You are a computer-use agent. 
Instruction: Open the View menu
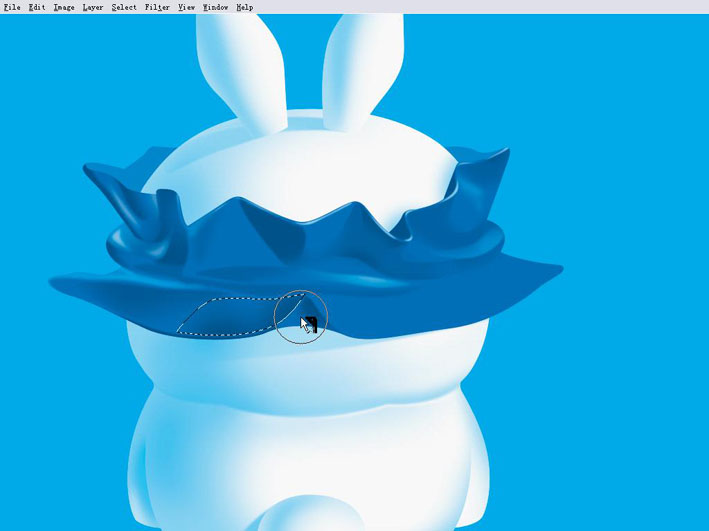[x=186, y=7]
